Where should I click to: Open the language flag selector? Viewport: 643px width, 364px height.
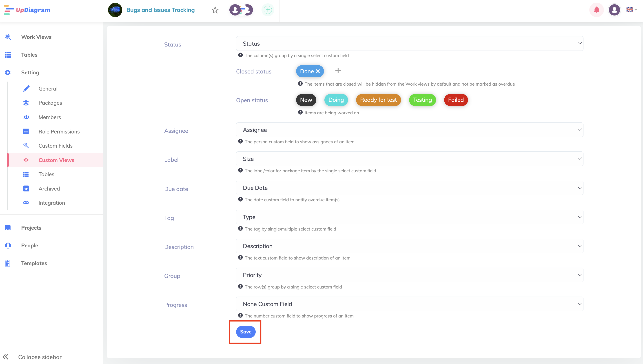coord(632,10)
